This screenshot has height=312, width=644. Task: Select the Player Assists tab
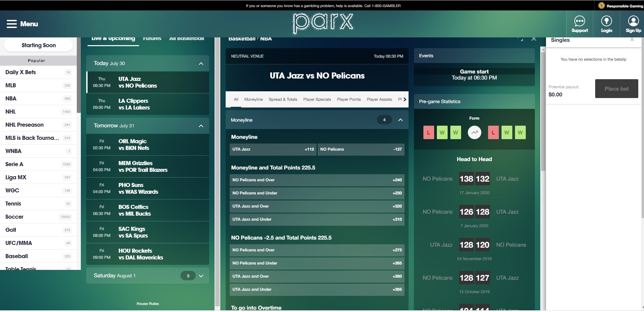pyautogui.click(x=379, y=99)
